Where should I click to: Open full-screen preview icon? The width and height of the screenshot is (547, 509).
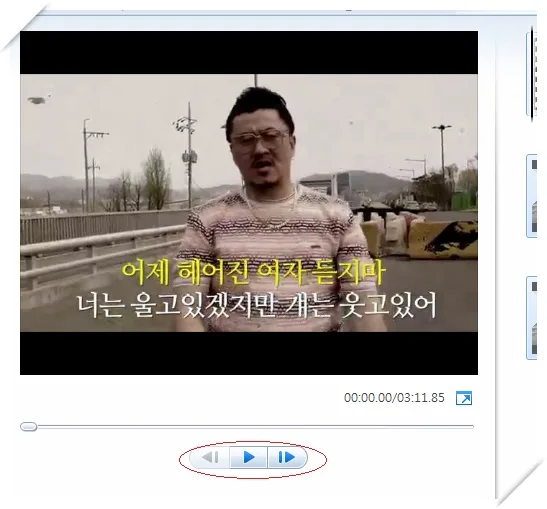pyautogui.click(x=464, y=398)
